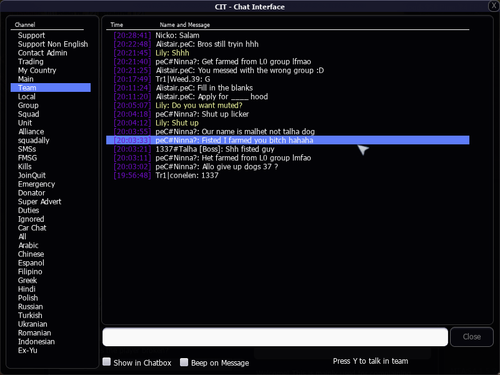Select the FMSG channel

point(27,158)
